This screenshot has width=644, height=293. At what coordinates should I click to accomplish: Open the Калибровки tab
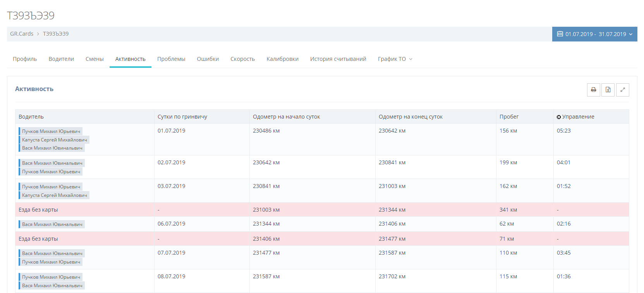[x=282, y=59]
